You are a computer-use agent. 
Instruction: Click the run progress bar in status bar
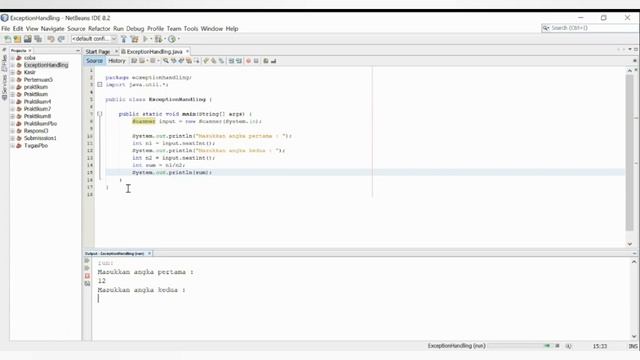pyautogui.click(x=519, y=346)
